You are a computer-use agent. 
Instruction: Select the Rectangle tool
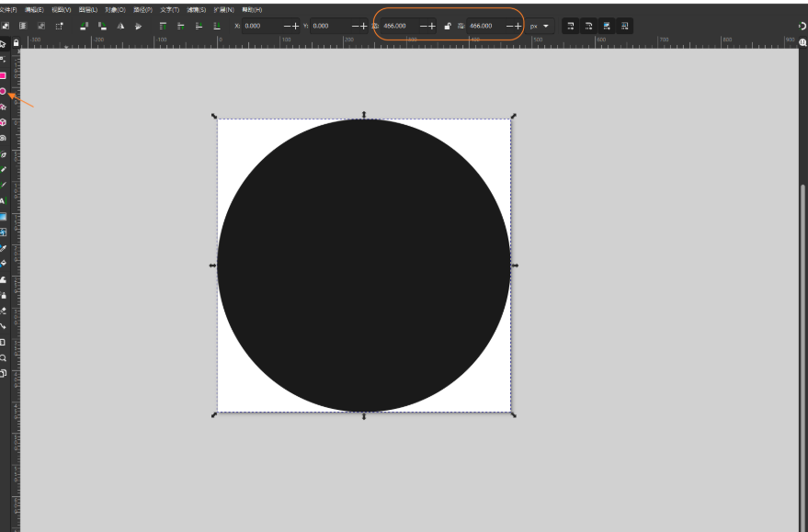3,75
